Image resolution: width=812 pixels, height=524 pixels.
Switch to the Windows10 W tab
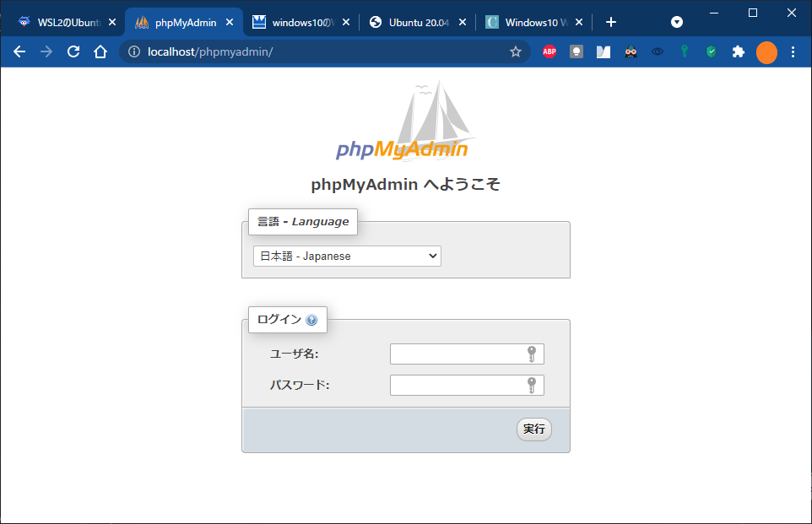pyautogui.click(x=533, y=22)
